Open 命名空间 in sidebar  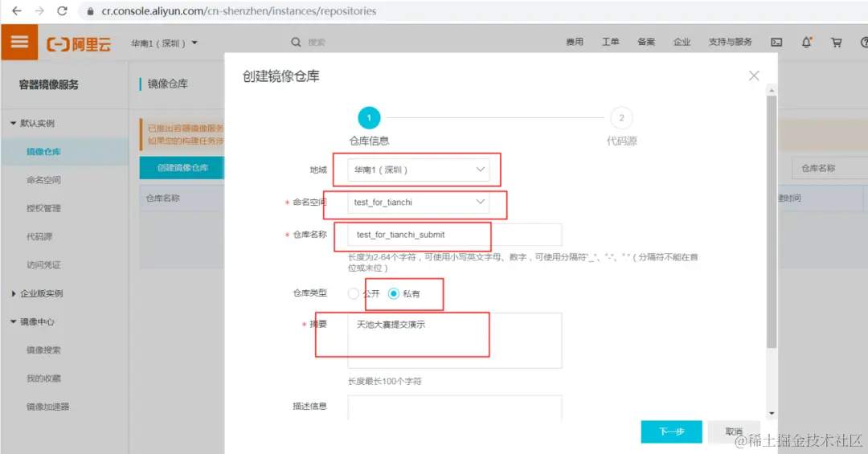[x=43, y=180]
